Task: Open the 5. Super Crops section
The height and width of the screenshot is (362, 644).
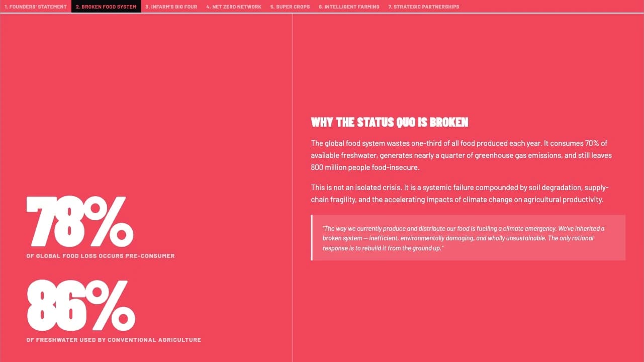Action: [290, 7]
